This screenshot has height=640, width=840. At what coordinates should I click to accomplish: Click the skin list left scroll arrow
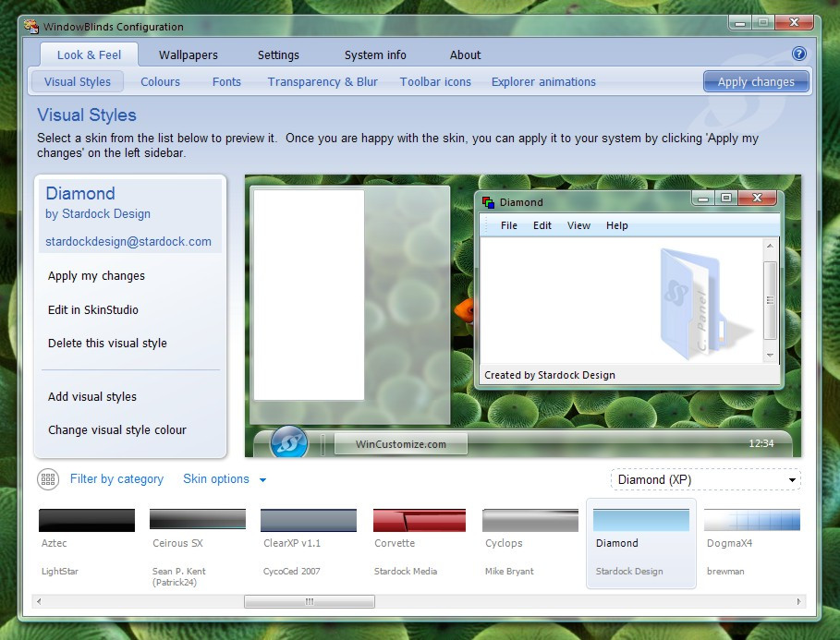coord(39,601)
